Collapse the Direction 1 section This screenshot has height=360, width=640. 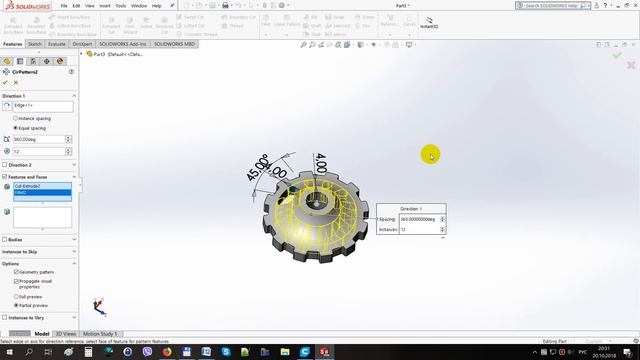coord(74,96)
